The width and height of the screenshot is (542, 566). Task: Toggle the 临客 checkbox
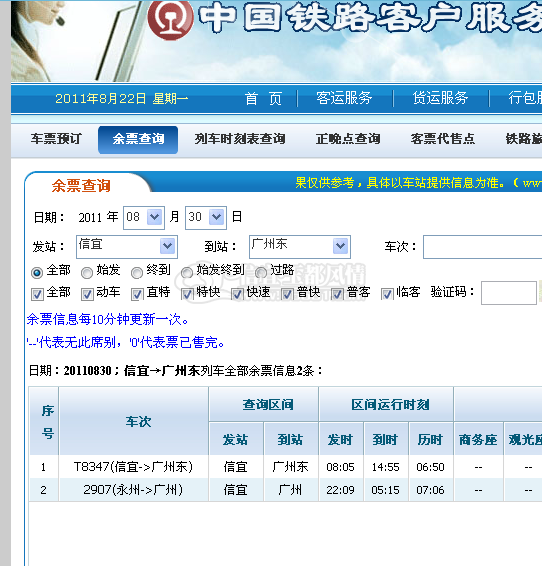(x=387, y=295)
